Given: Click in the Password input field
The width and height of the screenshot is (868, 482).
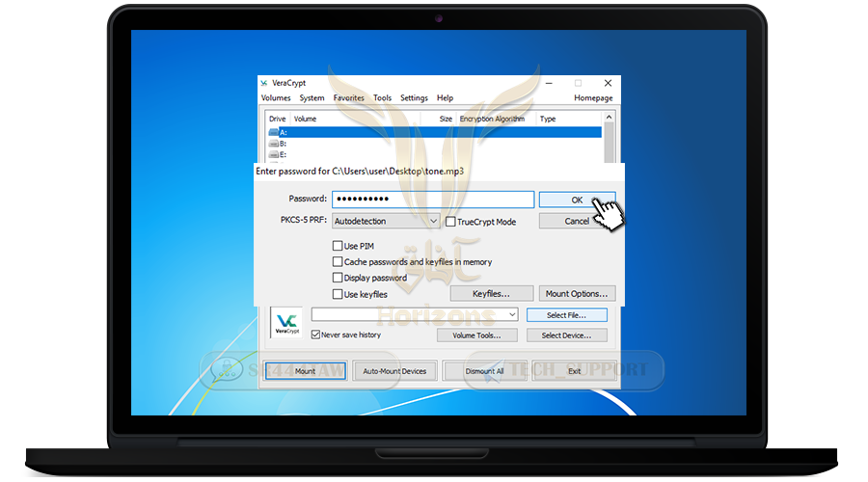Looking at the screenshot, I should click(433, 200).
